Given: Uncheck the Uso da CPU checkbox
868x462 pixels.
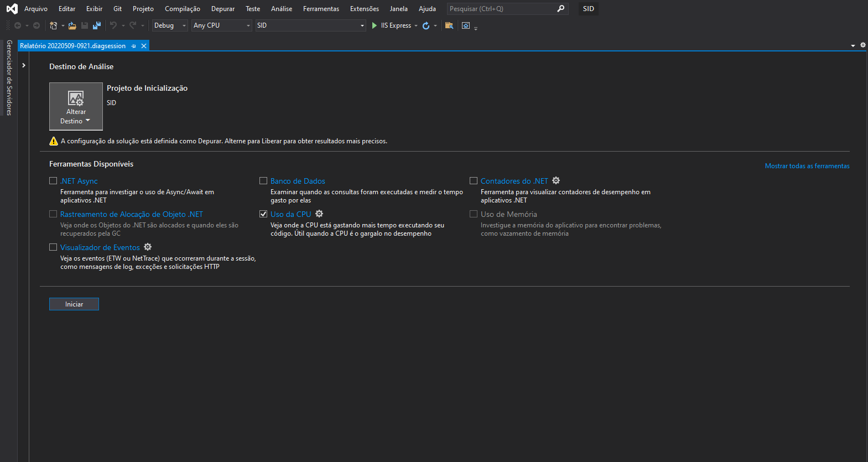Looking at the screenshot, I should pyautogui.click(x=263, y=214).
